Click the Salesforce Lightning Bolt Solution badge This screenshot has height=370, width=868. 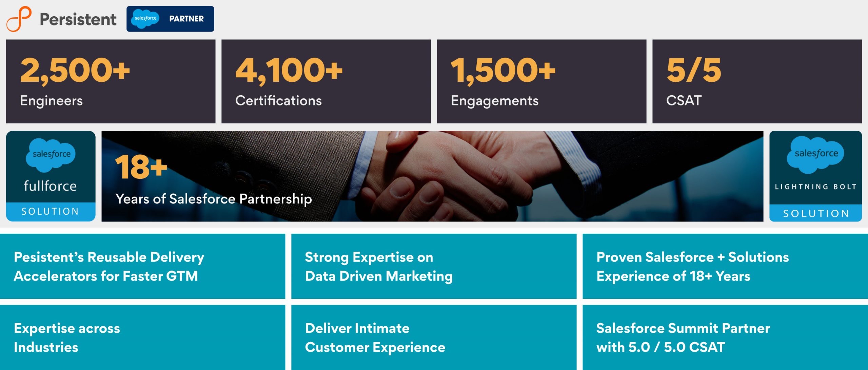(x=815, y=176)
